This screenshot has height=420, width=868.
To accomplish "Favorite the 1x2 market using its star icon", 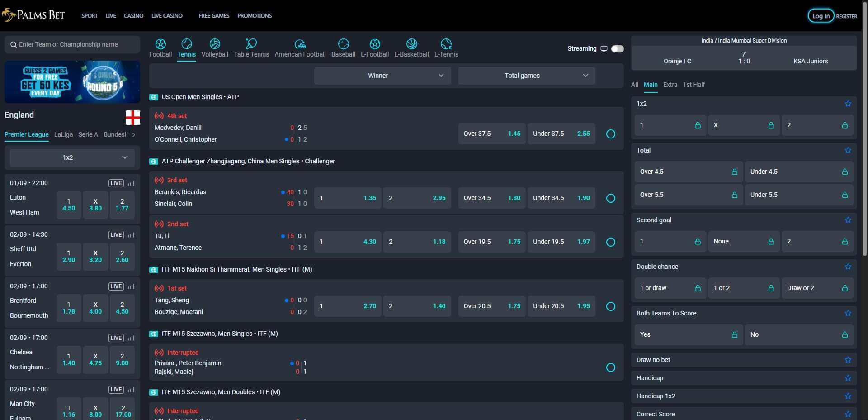I will tap(848, 104).
